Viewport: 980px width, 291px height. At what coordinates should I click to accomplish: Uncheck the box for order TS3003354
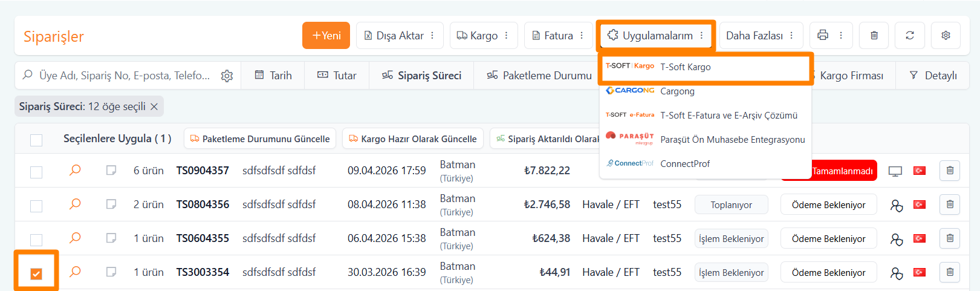tap(36, 273)
